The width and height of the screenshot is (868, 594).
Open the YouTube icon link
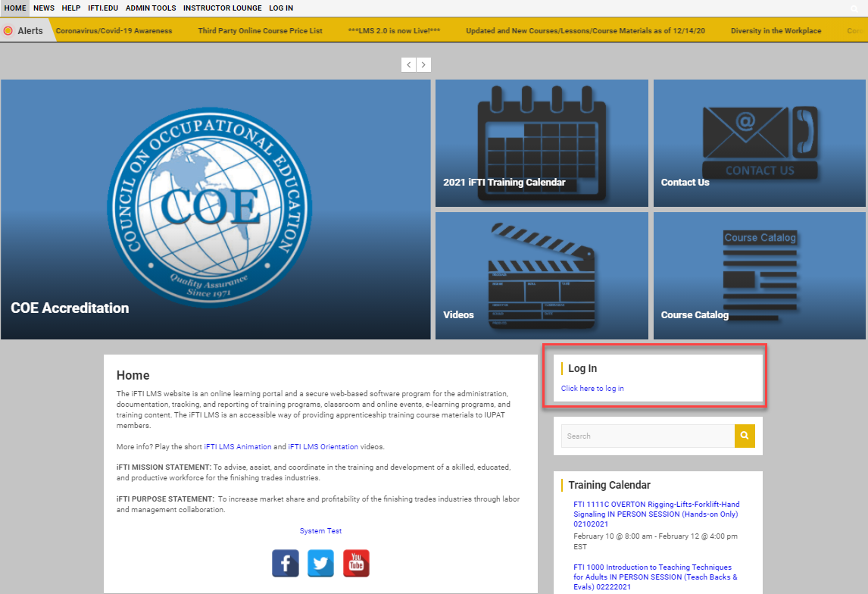(x=356, y=563)
